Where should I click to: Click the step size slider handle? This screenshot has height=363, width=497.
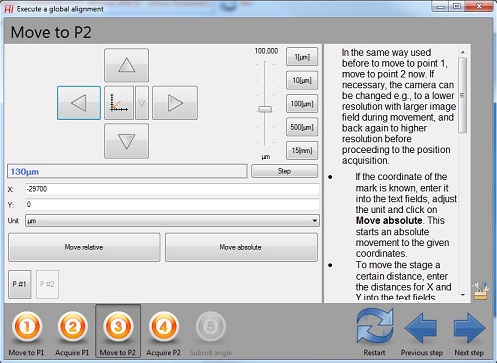click(265, 109)
